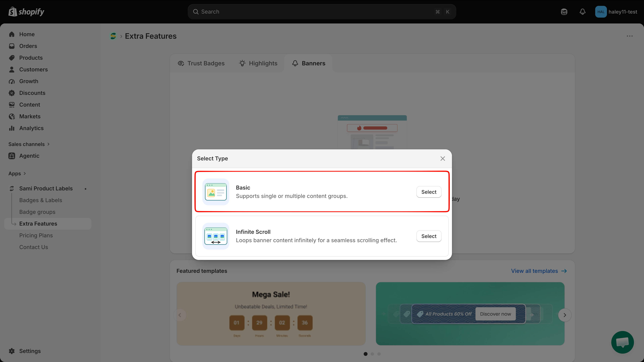This screenshot has width=644, height=362.
Task: Expand the Apps section
Action: (x=17, y=174)
